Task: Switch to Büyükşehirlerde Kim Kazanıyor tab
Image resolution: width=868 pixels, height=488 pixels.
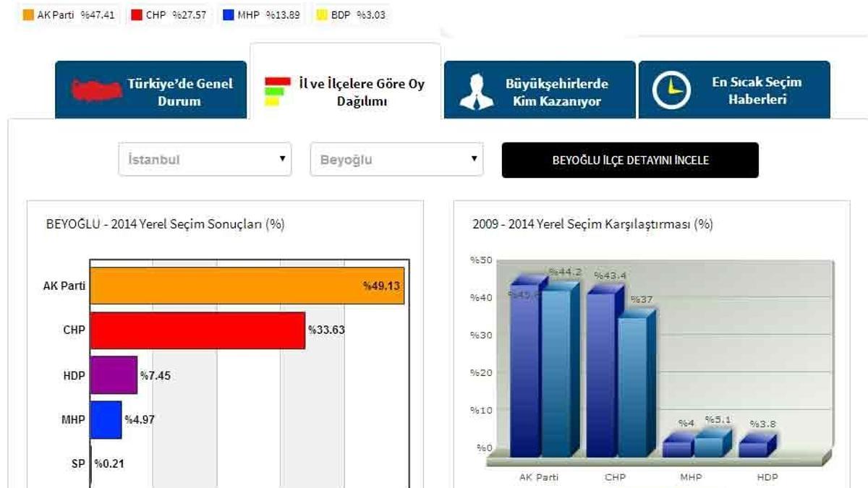Action: coord(540,90)
